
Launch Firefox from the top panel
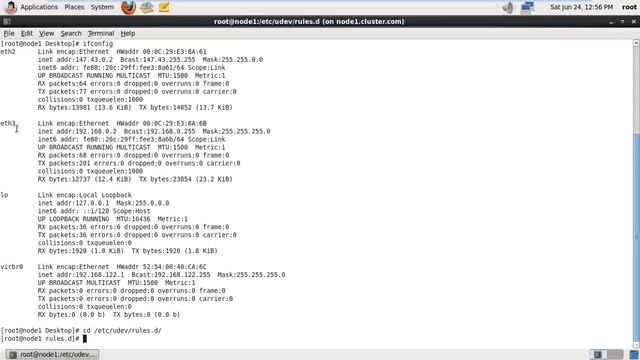click(x=128, y=7)
